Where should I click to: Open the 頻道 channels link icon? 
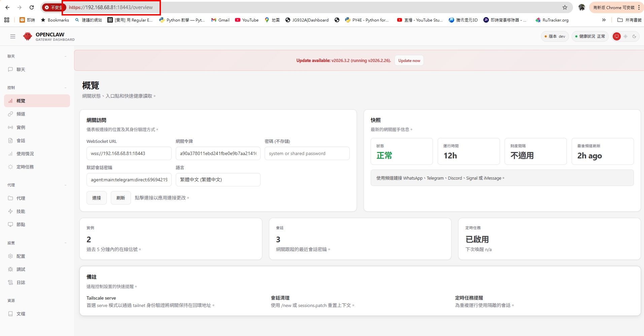[10, 114]
